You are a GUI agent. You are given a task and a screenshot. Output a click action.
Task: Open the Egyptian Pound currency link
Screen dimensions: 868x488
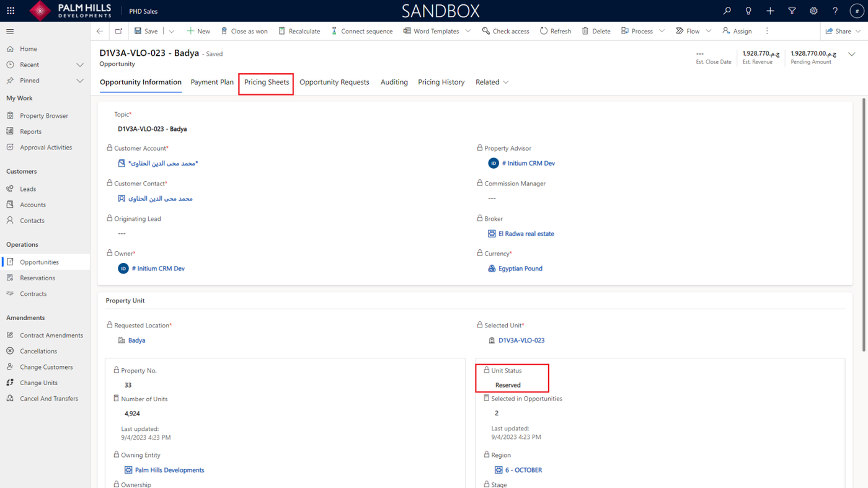click(x=520, y=268)
